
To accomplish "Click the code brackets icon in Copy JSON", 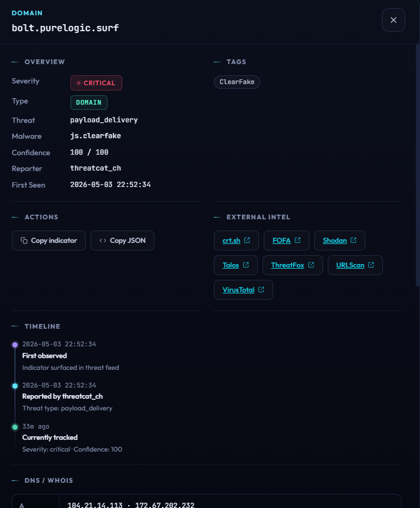I will pyautogui.click(x=103, y=240).
